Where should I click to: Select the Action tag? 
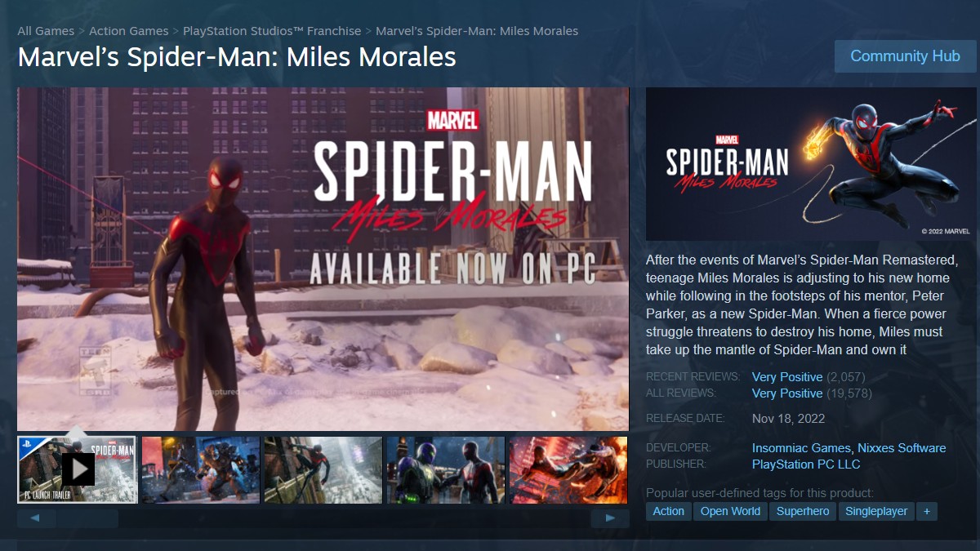click(669, 511)
